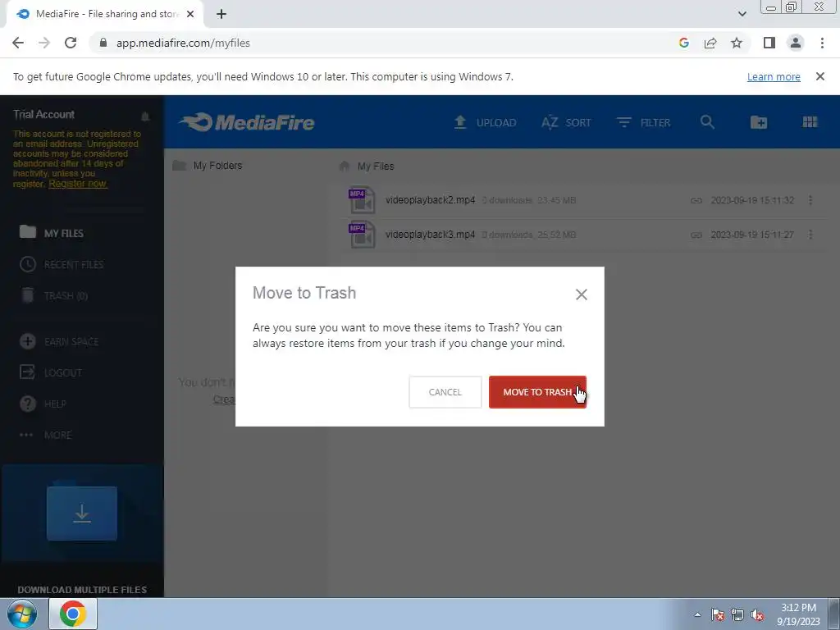Click Learn more link in Chrome notice
The width and height of the screenshot is (840, 630).
point(774,76)
